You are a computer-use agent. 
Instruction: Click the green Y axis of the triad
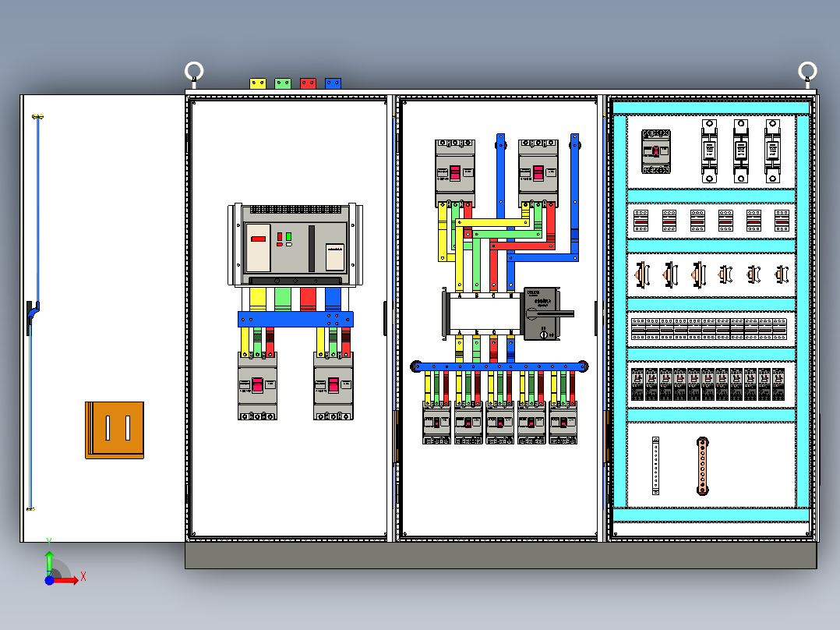(x=49, y=562)
